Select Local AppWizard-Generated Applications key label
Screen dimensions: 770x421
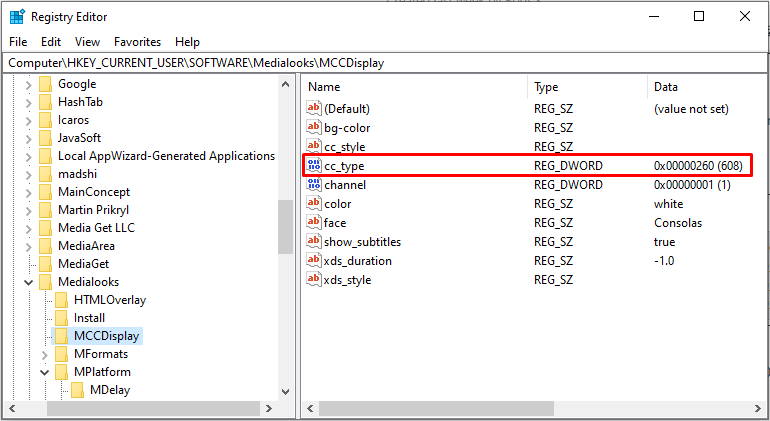166,156
